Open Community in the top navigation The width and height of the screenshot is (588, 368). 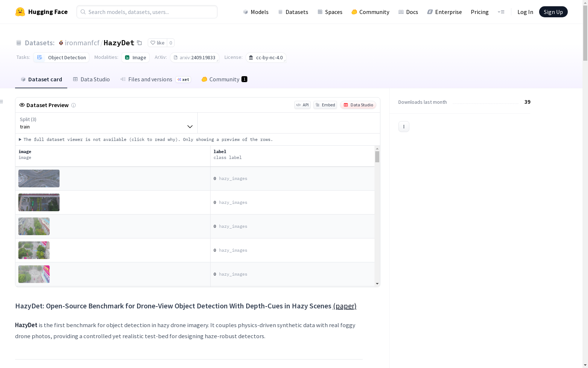(x=370, y=12)
